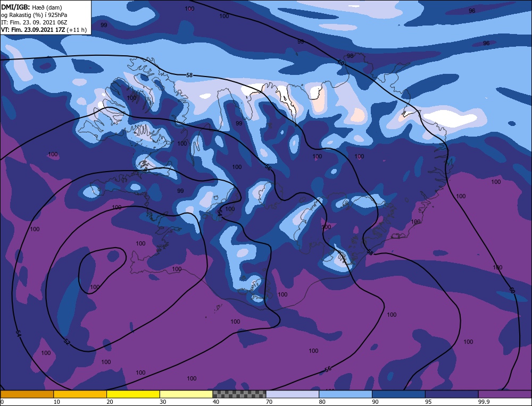The image size is (532, 406).
Task: Click the '52' contour line label
Action: click(x=66, y=342)
